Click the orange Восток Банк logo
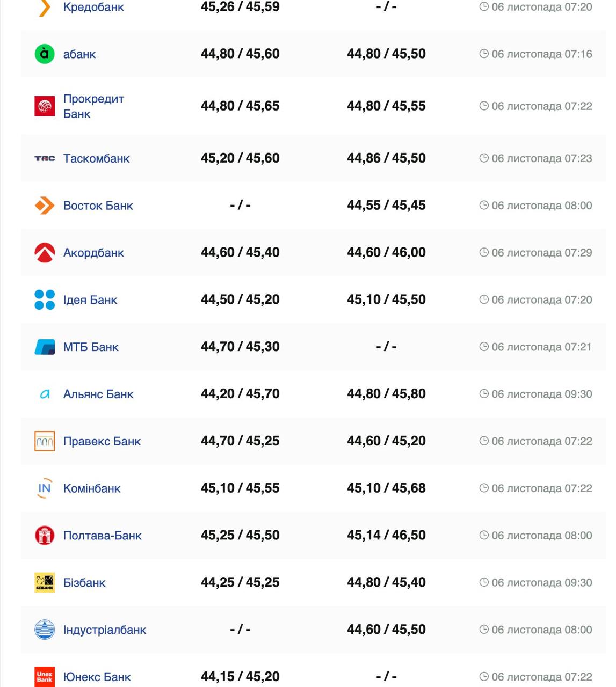Image resolution: width=616 pixels, height=687 pixels. tap(45, 206)
